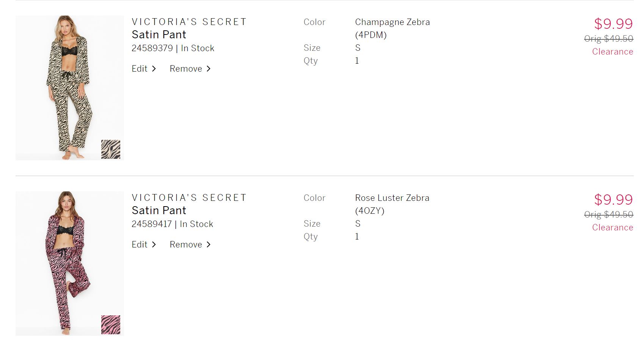The height and width of the screenshot is (346, 644).
Task: Click the pink zebra pattern swatch
Action: (111, 325)
